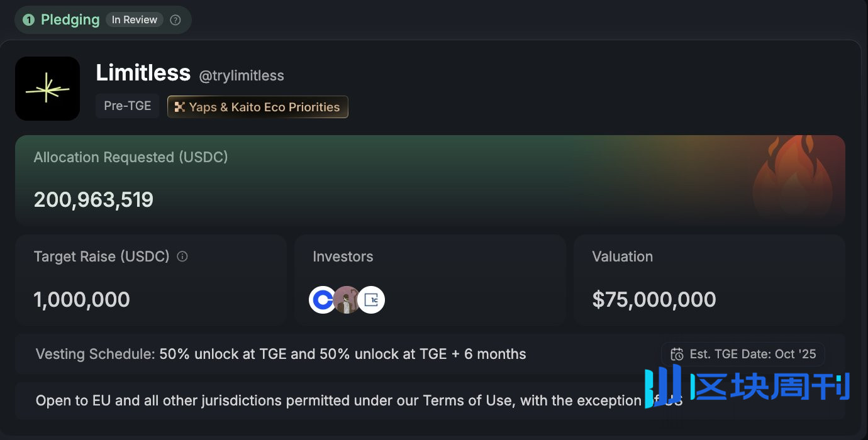Click the flame icon on the allocation banner
The height and width of the screenshot is (440, 868).
point(793,179)
